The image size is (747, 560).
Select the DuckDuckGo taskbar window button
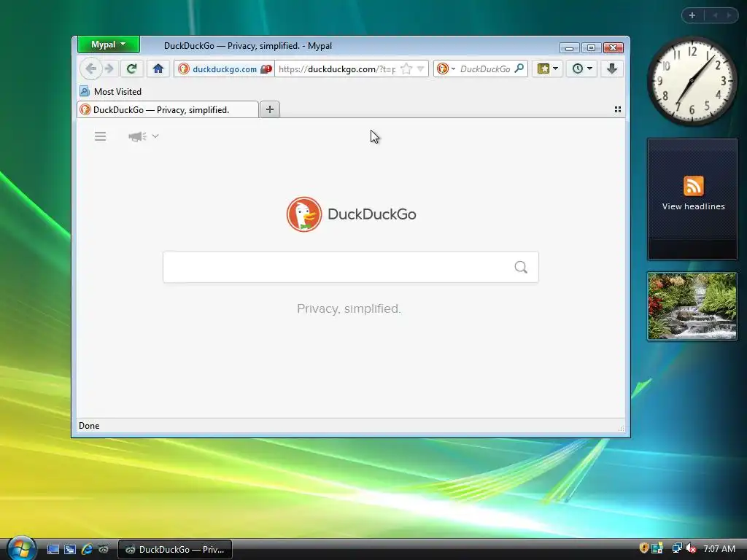pos(175,550)
